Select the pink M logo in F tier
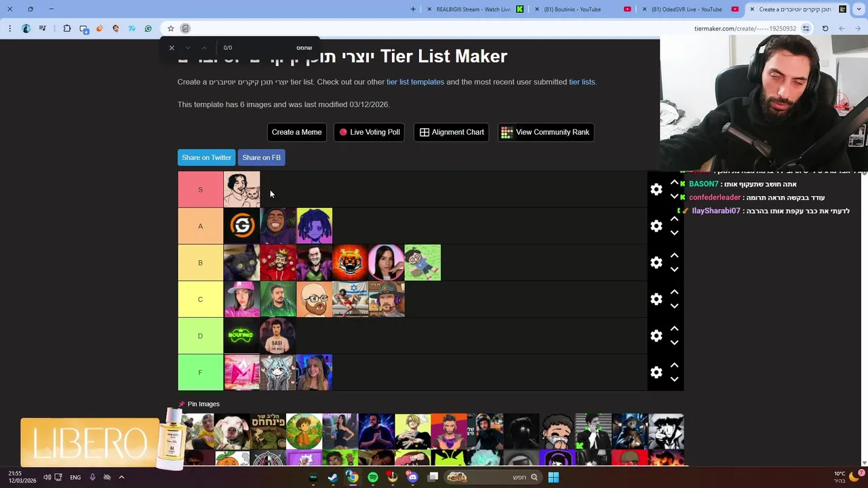This screenshot has height=488, width=868. pyautogui.click(x=241, y=372)
